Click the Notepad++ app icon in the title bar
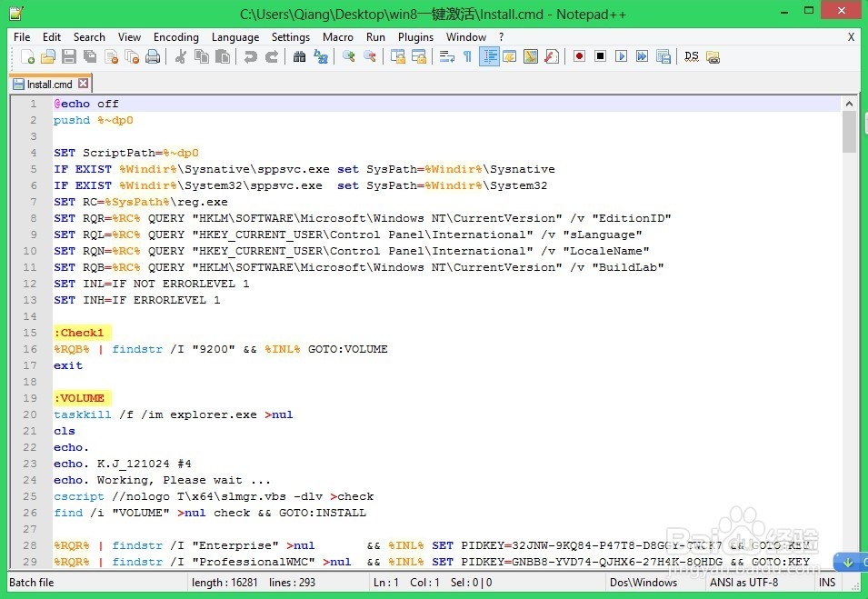Screen dimensions: 868x599 [x=15, y=14]
